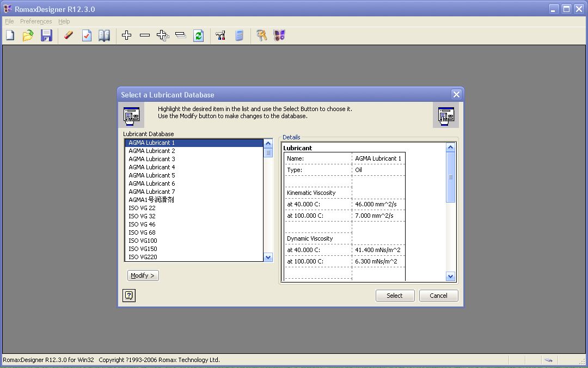Click the lubricant list scroll down arrow
Viewport: 588px width, 368px height.
click(268, 257)
